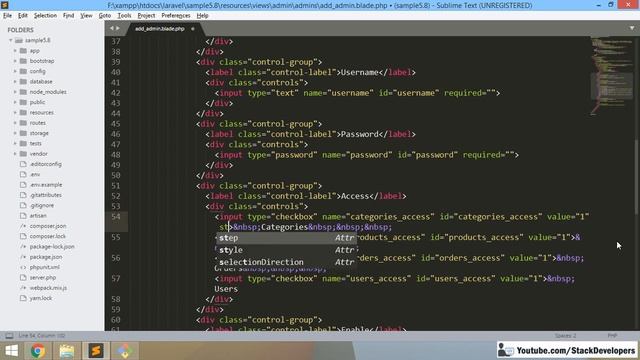The height and width of the screenshot is (360, 640).
Task: Open the Help menu
Action: [x=202, y=16]
